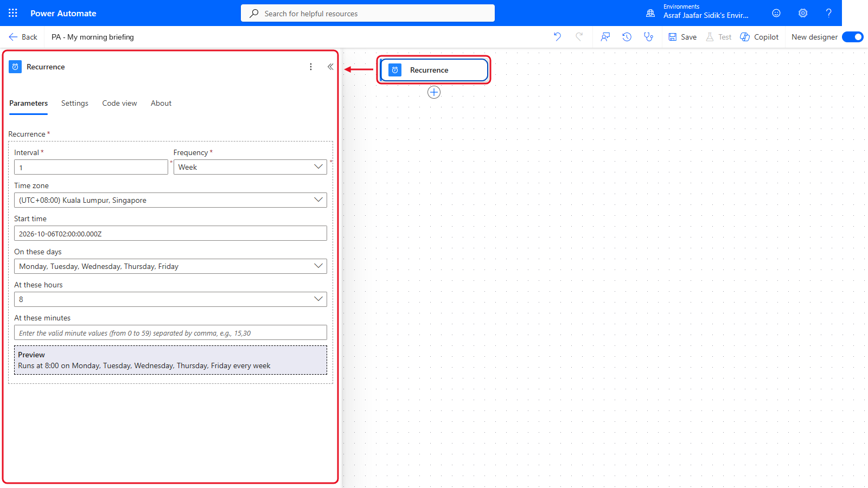Open the Copilot pane
The width and height of the screenshot is (868, 488).
[x=759, y=37]
